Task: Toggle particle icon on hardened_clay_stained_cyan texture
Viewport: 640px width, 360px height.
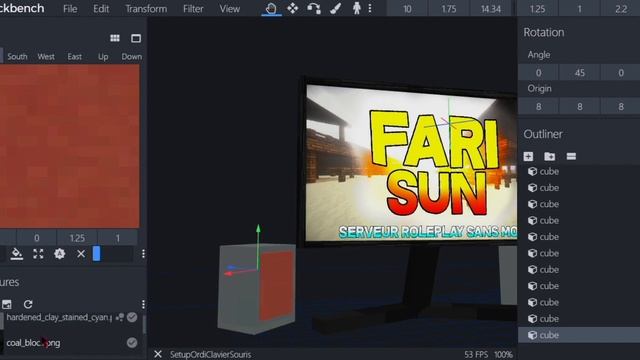Action: (120, 317)
